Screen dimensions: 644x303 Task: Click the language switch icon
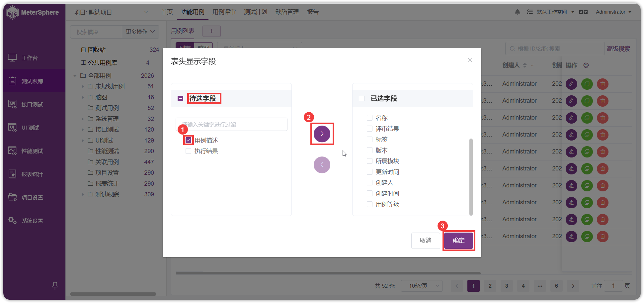click(x=583, y=12)
